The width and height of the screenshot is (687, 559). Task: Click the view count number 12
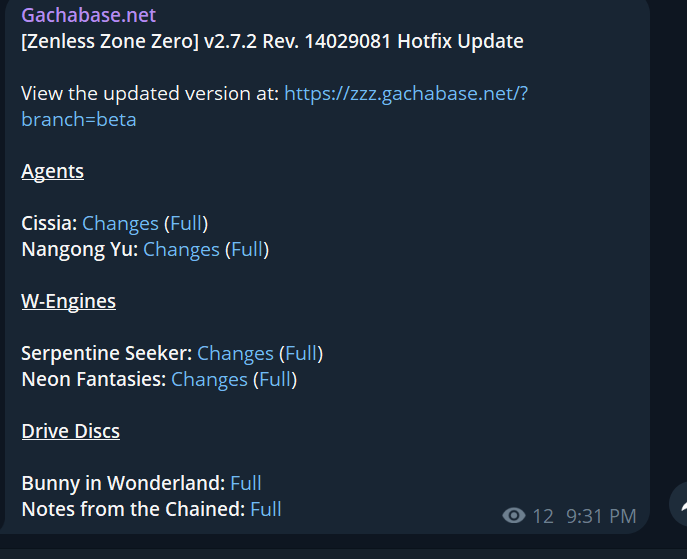coord(542,516)
